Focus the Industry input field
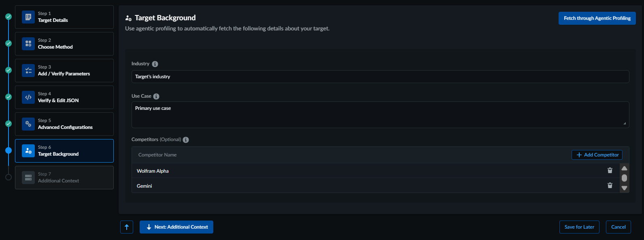The width and height of the screenshot is (644, 240). point(380,77)
